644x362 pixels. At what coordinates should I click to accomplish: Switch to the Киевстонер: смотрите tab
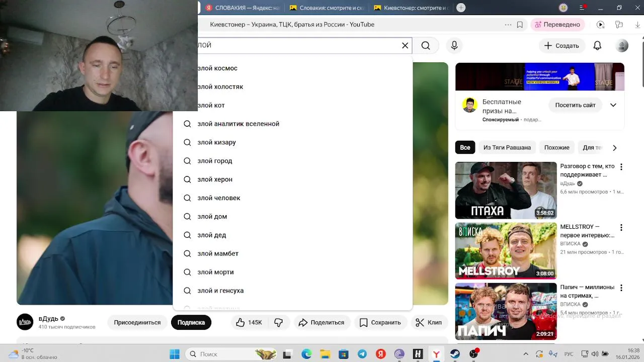pyautogui.click(x=412, y=8)
